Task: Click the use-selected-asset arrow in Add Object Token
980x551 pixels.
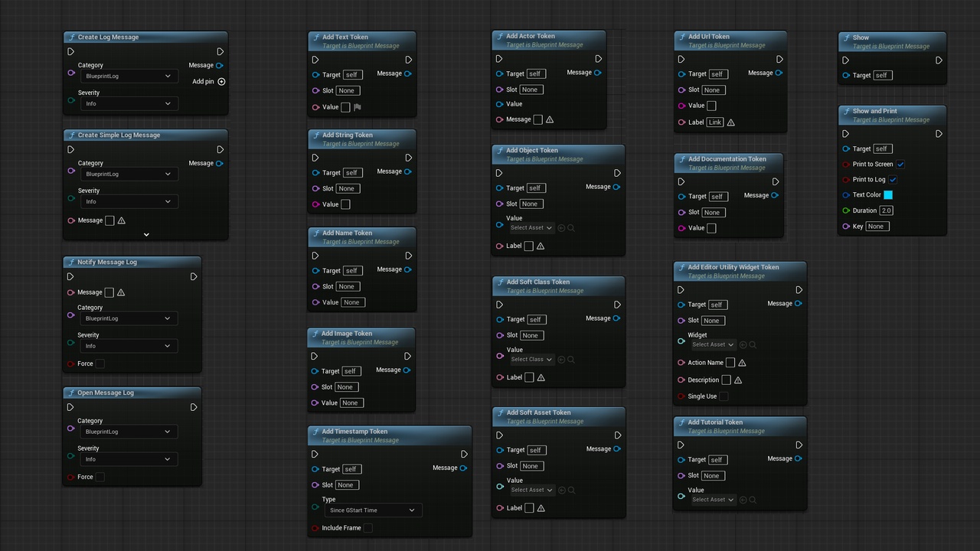Action: (561, 228)
